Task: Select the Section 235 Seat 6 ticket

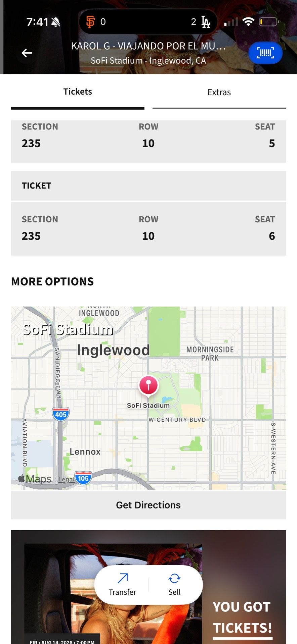Action: tap(148, 228)
